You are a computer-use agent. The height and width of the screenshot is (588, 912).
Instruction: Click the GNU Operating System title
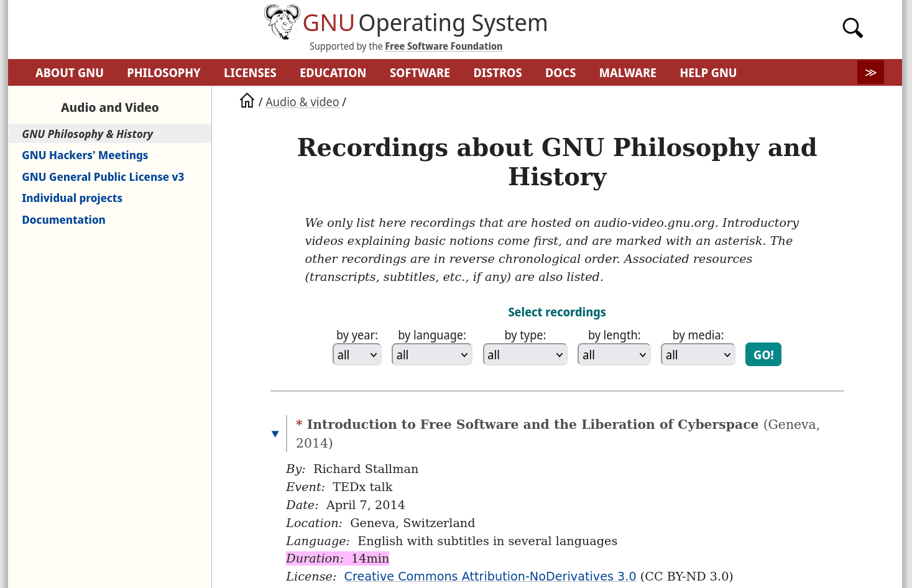point(425,23)
